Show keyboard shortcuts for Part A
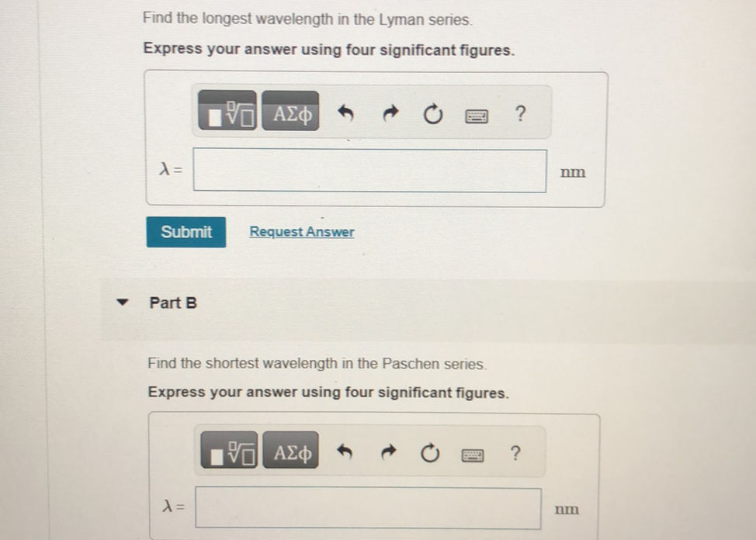The height and width of the screenshot is (540, 756). pyautogui.click(x=476, y=116)
